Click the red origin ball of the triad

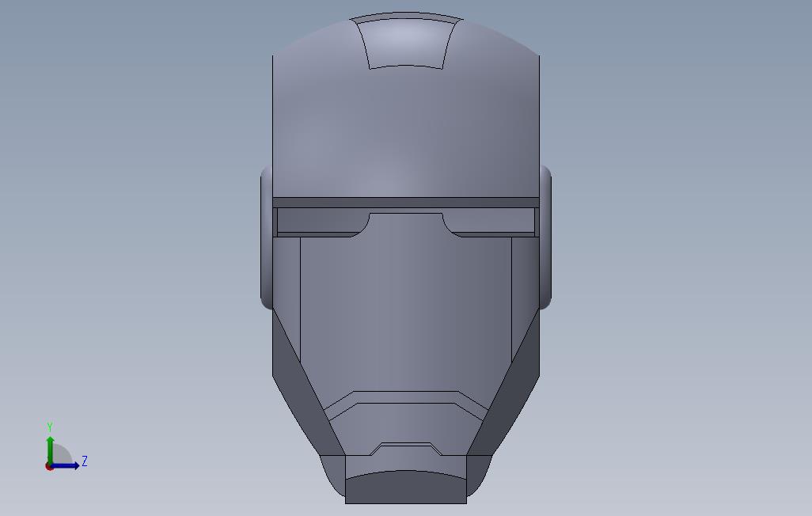(49, 467)
